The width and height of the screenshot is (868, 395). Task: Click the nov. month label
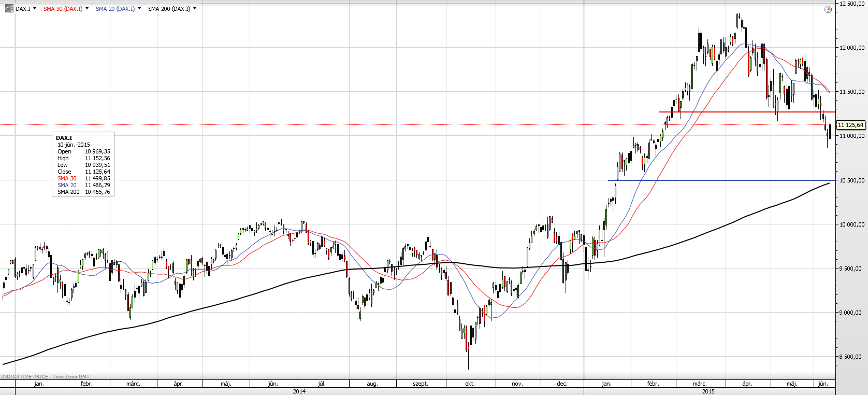click(517, 384)
